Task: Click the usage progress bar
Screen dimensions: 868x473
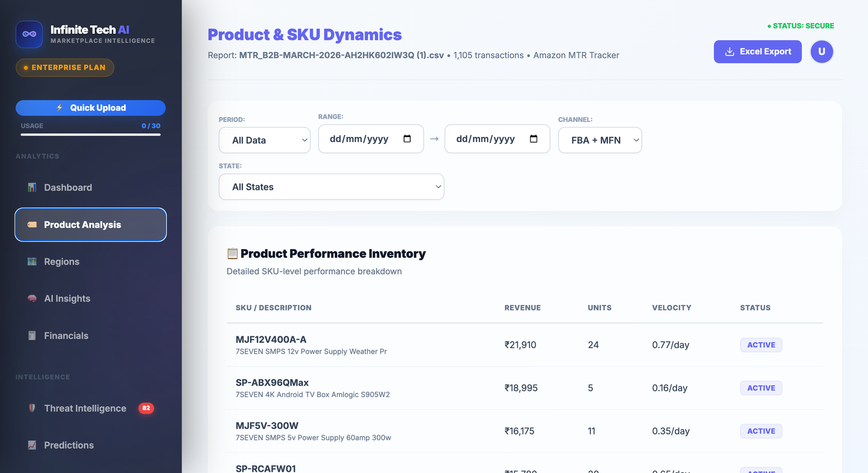Action: click(x=91, y=135)
